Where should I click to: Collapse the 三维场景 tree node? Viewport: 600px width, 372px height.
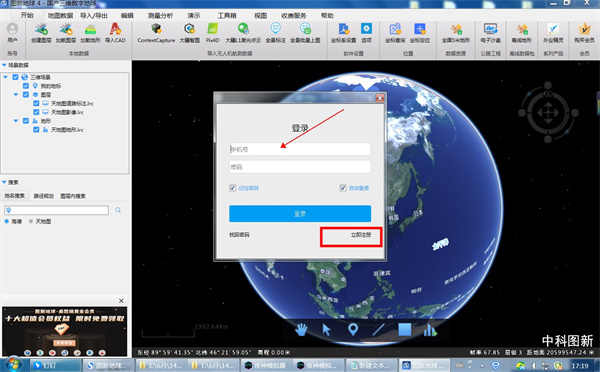(5, 77)
